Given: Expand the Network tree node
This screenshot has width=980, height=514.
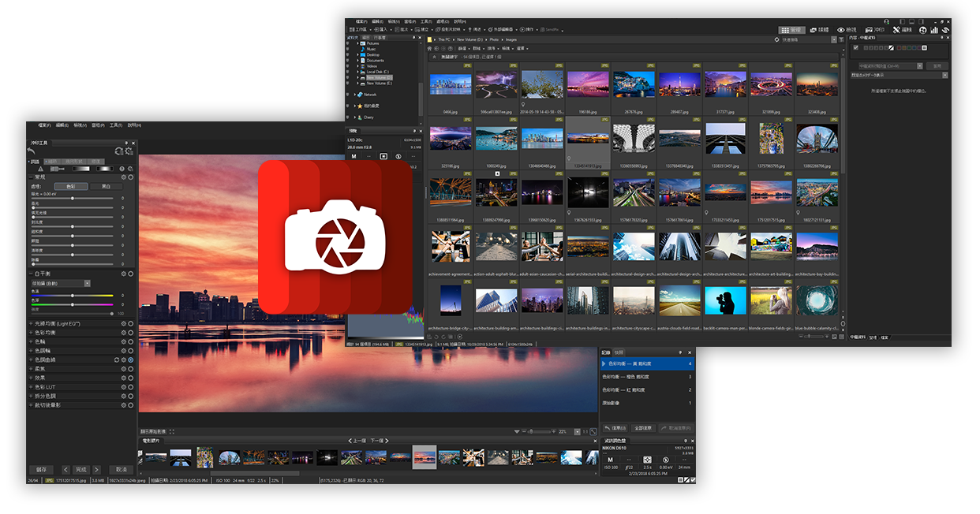Looking at the screenshot, I should pyautogui.click(x=357, y=95).
